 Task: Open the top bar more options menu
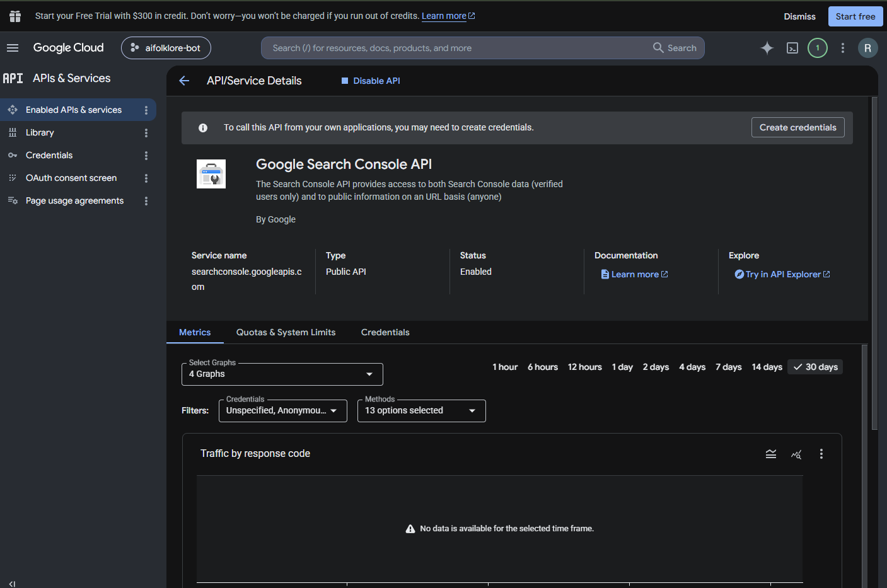coord(843,48)
